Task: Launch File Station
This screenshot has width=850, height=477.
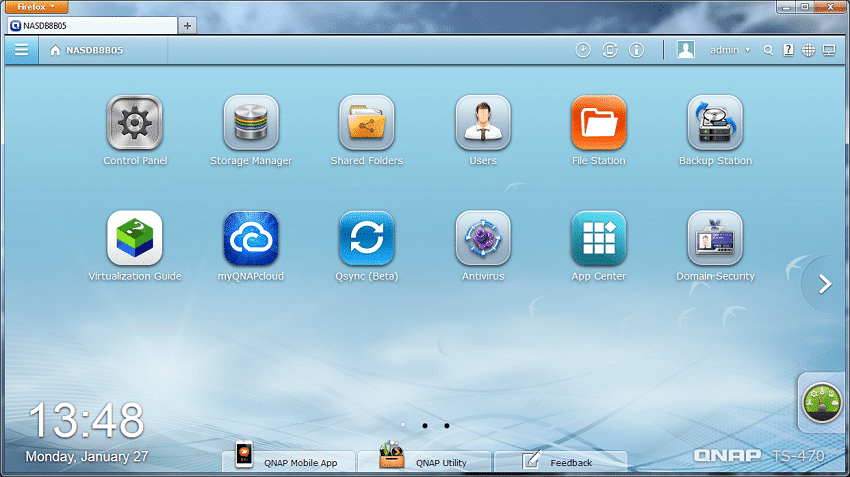Action: point(598,123)
